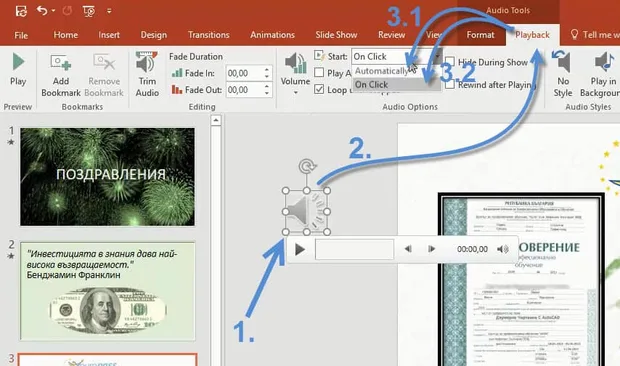Click the Save icon in quick access toolbar
620x366 pixels.
21,11
